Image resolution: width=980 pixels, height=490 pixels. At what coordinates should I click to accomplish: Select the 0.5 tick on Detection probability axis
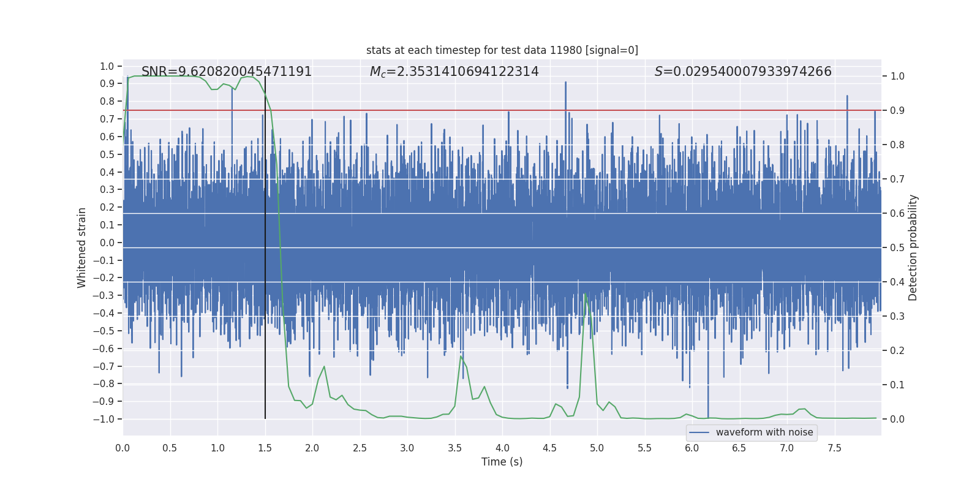[897, 247]
